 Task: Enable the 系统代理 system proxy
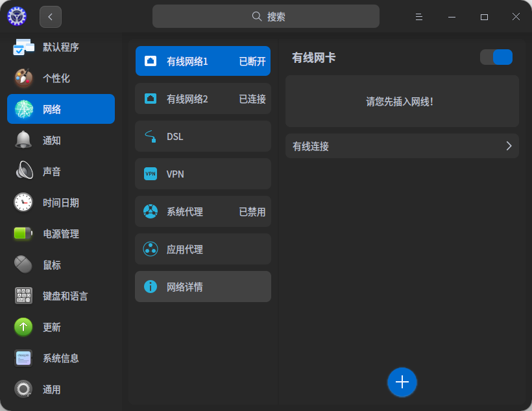pos(202,211)
